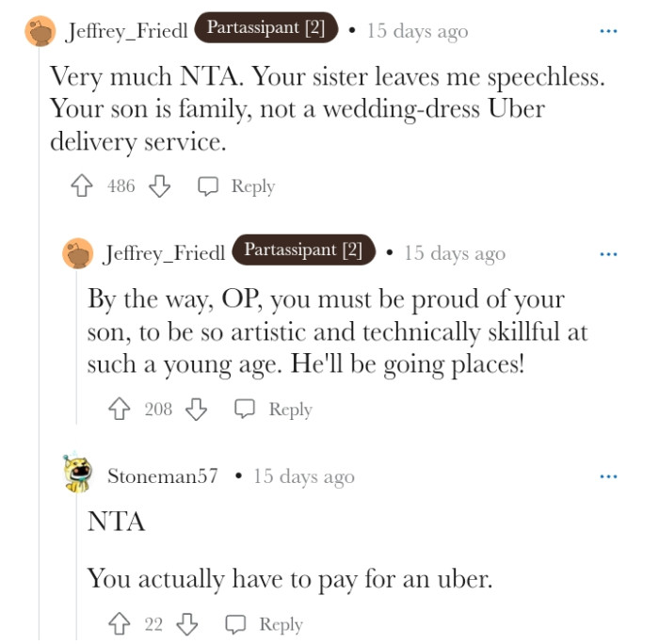Open Stoneman57's user profile link
The height and width of the screenshot is (644, 659).
(162, 476)
